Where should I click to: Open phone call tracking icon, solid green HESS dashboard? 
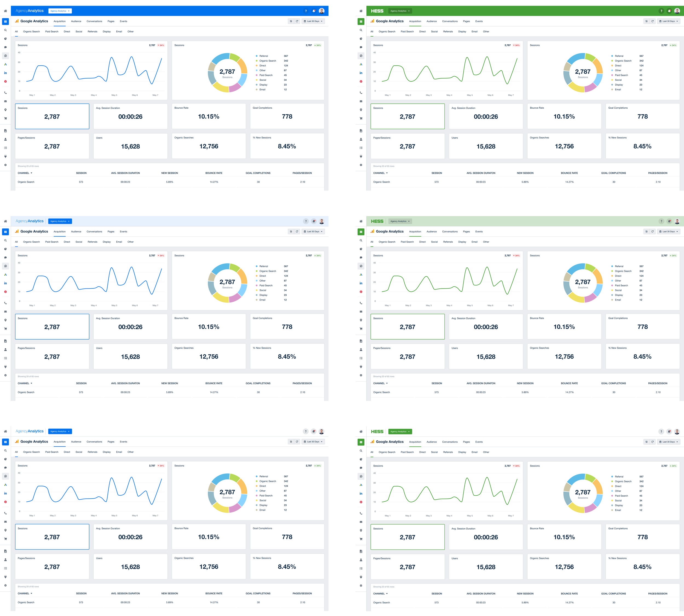coord(361,93)
